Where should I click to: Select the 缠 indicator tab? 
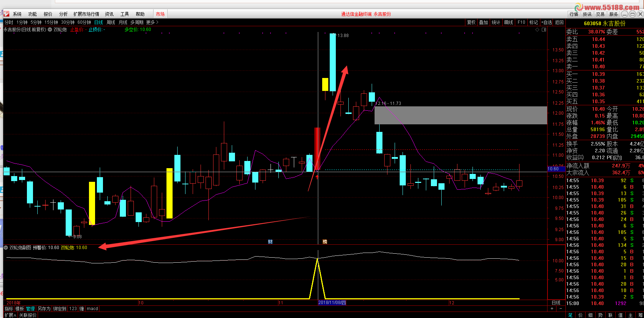82,309
